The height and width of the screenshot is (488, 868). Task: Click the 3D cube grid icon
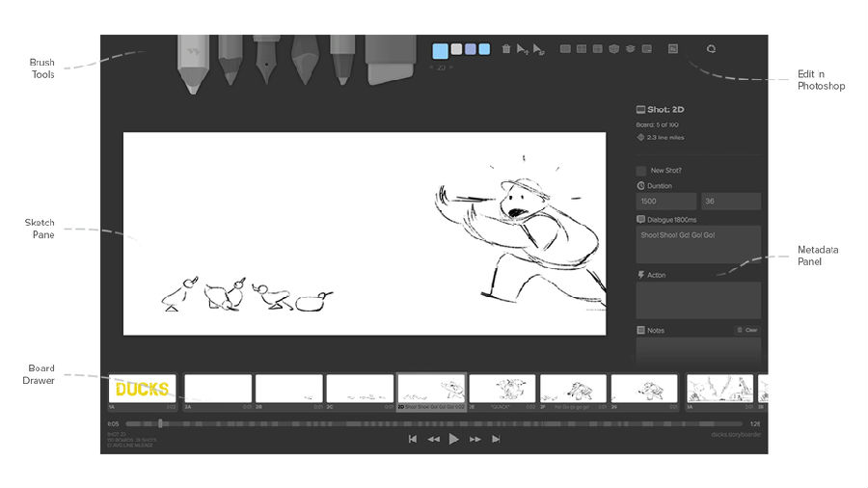coord(613,48)
